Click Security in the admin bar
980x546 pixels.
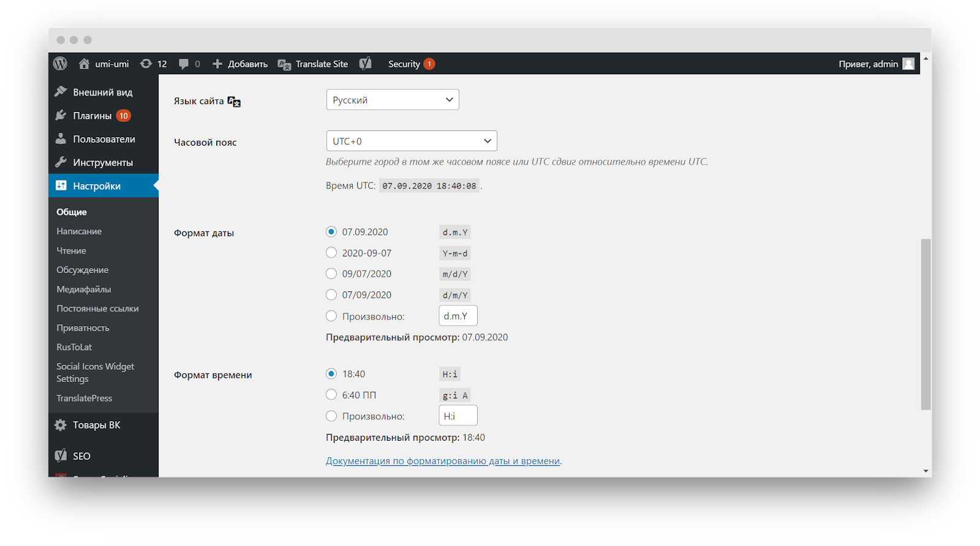(404, 64)
